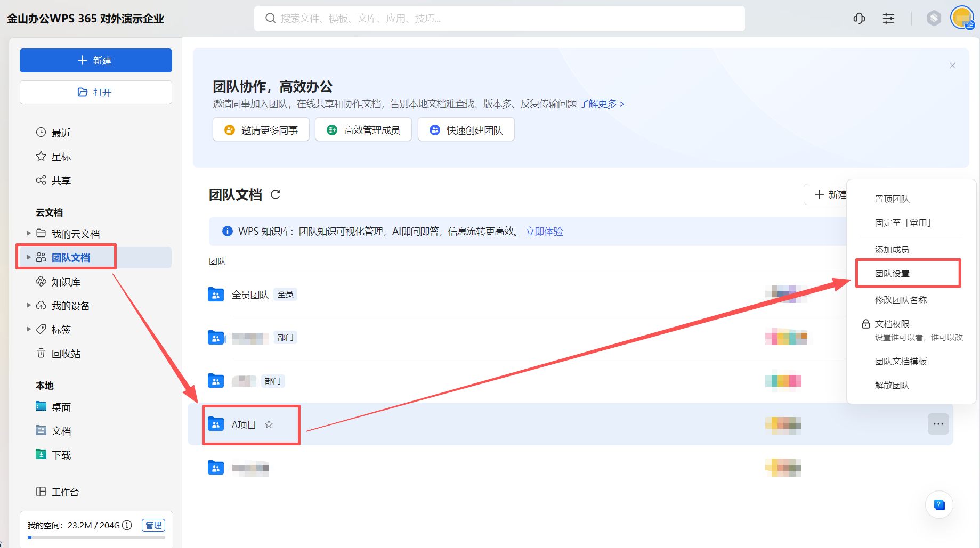
Task: Open 星标 starred documents
Action: 53,157
